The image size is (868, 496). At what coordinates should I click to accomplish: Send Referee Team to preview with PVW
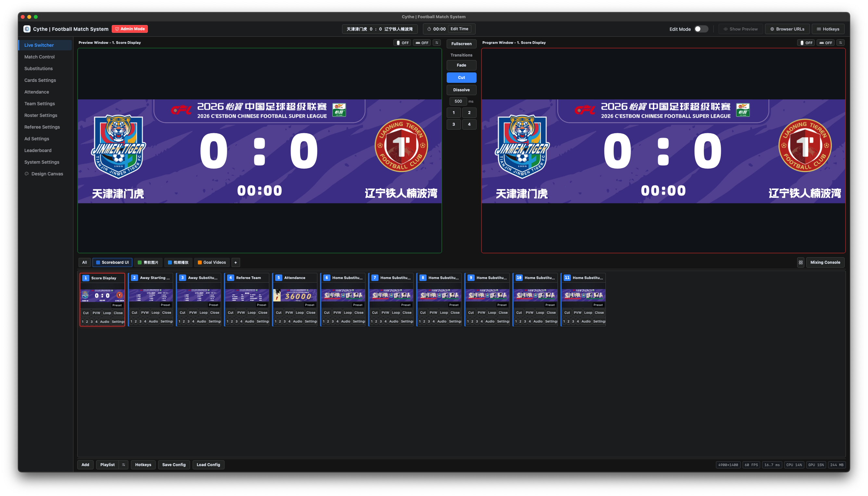pyautogui.click(x=241, y=312)
